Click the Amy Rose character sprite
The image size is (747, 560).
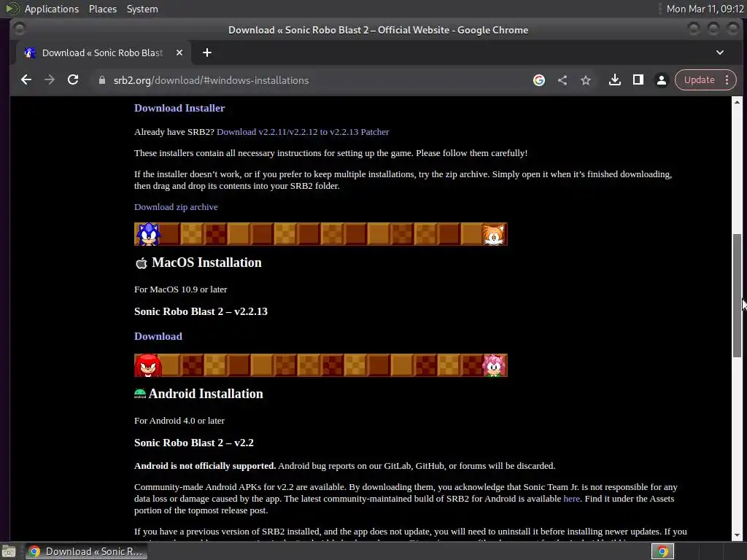(x=494, y=365)
